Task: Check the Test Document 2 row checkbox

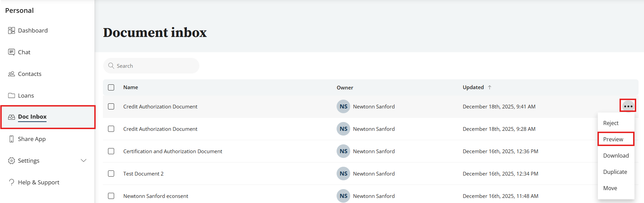Action: [x=111, y=174]
